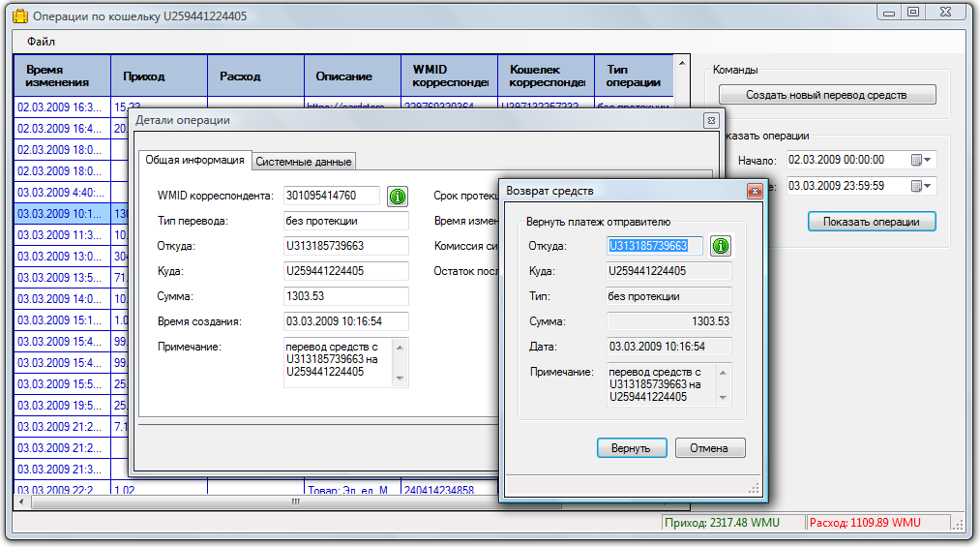Close the Детали операции window
Screen dimensions: 980x547
click(710, 120)
